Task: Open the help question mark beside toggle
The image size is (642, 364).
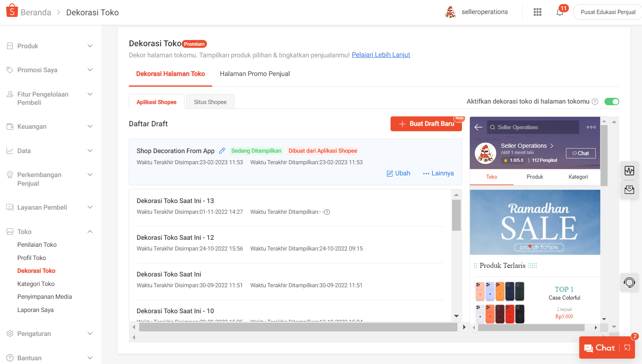Action: click(595, 102)
